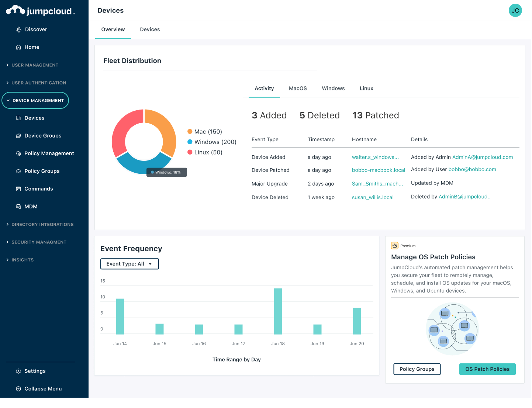This screenshot has width=532, height=408.
Task: Switch to the Windows tab
Action: 333,88
